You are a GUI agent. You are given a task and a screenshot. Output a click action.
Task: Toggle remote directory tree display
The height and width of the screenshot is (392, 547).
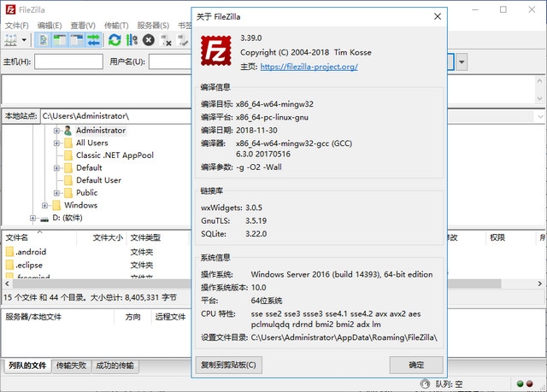tap(76, 40)
